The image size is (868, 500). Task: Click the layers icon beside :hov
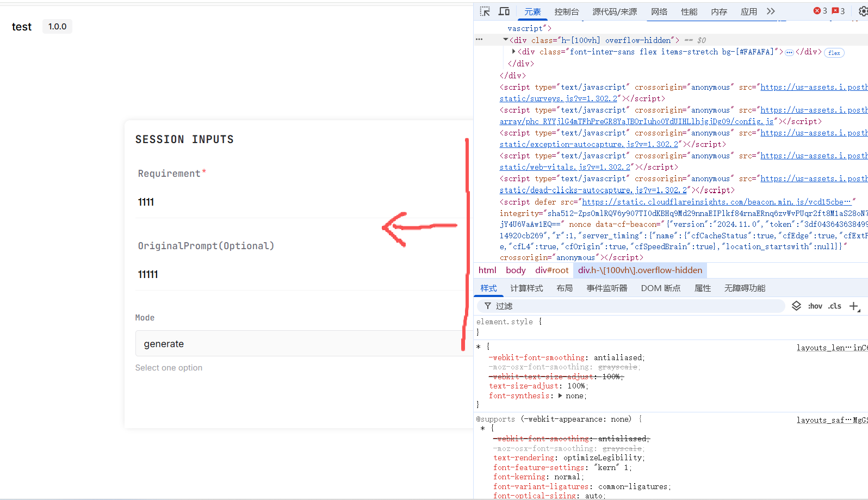(796, 306)
